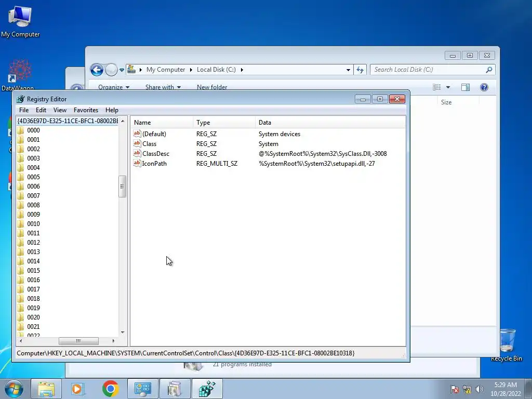This screenshot has height=399, width=532.
Task: Click the Explorer help question mark icon
Action: (x=484, y=87)
